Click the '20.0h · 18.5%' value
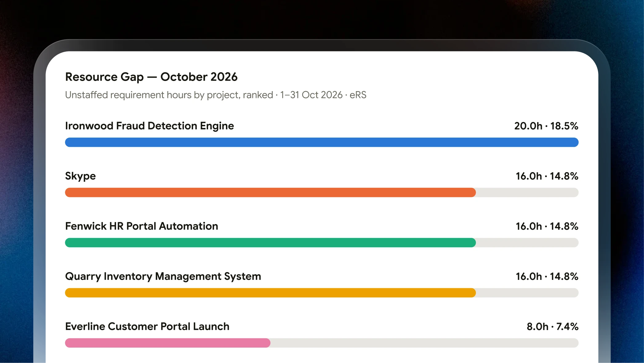This screenshot has height=363, width=644. pos(546,126)
